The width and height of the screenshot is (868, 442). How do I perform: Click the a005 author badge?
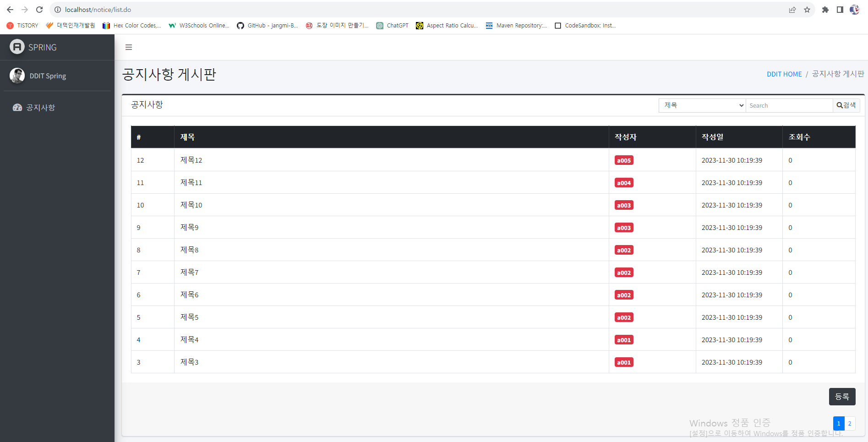(x=624, y=160)
